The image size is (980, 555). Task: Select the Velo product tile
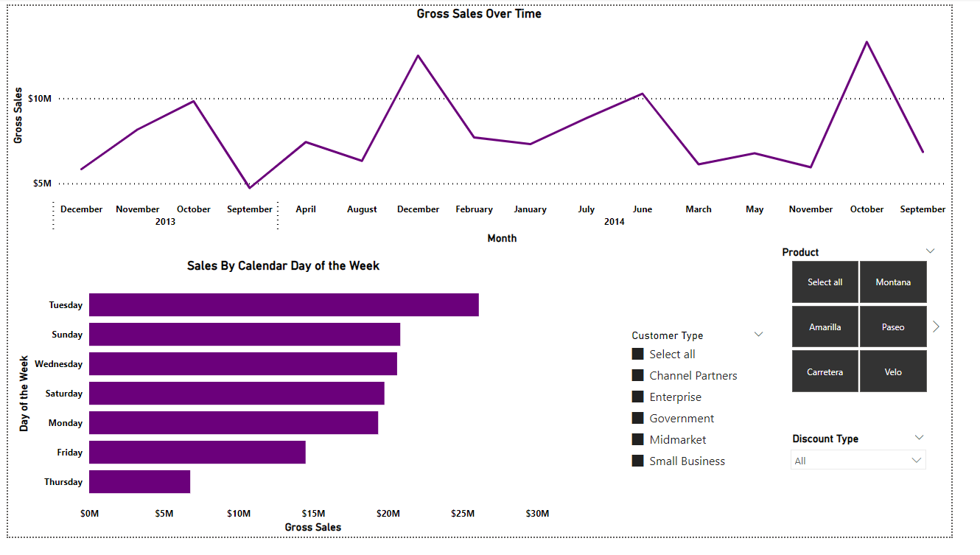tap(893, 371)
